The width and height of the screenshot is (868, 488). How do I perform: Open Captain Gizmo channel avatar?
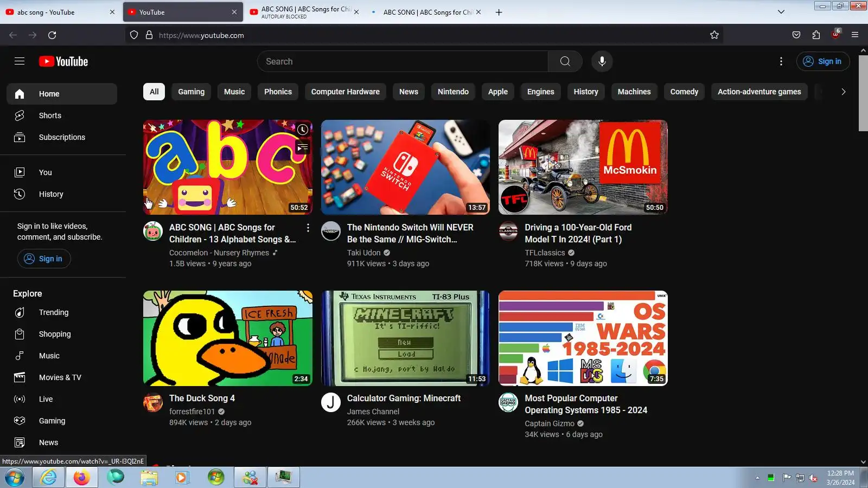pos(508,402)
